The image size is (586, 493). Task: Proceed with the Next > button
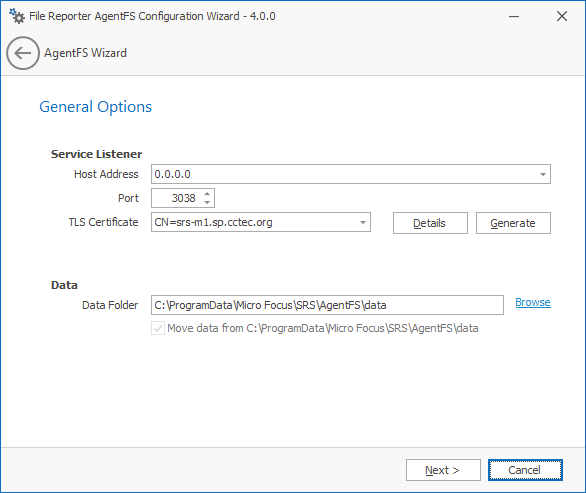[x=443, y=470]
